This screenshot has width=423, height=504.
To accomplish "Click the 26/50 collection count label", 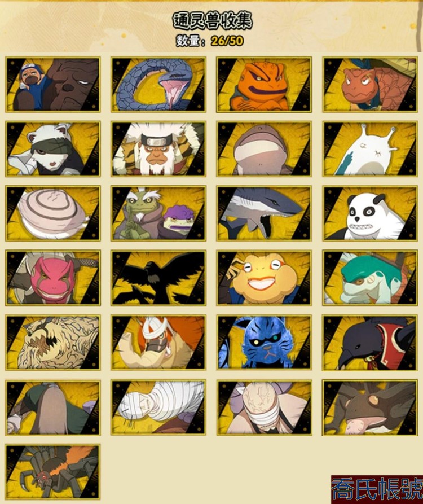I will [x=227, y=41].
